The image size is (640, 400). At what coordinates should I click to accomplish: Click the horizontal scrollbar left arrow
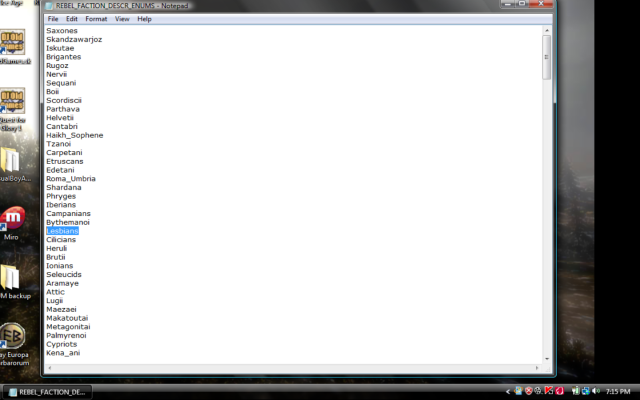[50, 368]
